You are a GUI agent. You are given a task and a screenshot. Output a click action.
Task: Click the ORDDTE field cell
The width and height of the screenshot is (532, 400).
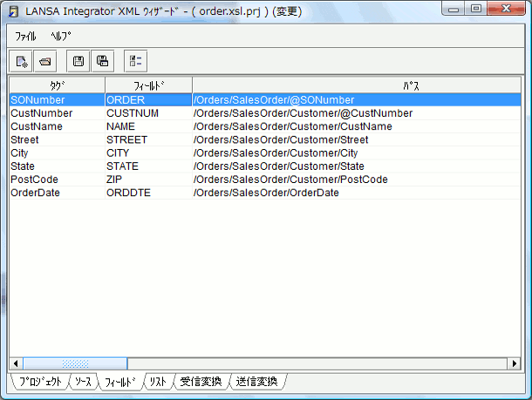[x=148, y=193]
